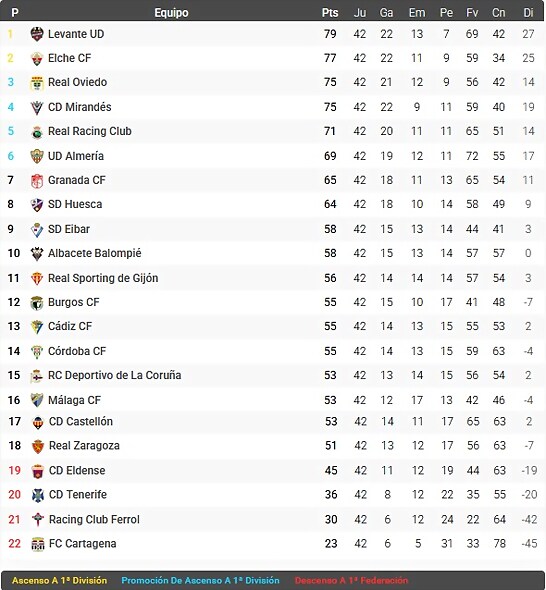
Task: Click the Levante UD club crest
Action: [37, 34]
